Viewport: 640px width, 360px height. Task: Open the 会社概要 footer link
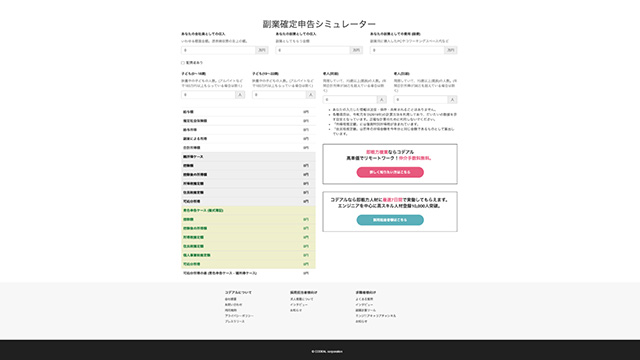231,299
